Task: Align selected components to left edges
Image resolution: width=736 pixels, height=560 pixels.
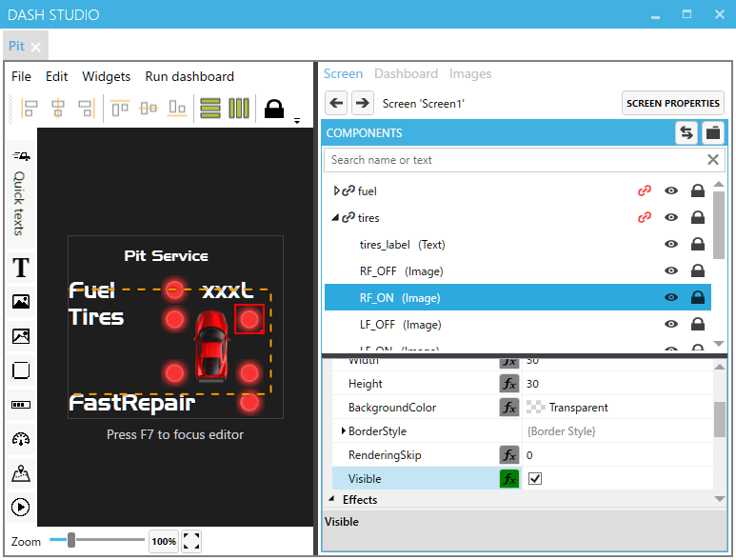Action: point(30,109)
